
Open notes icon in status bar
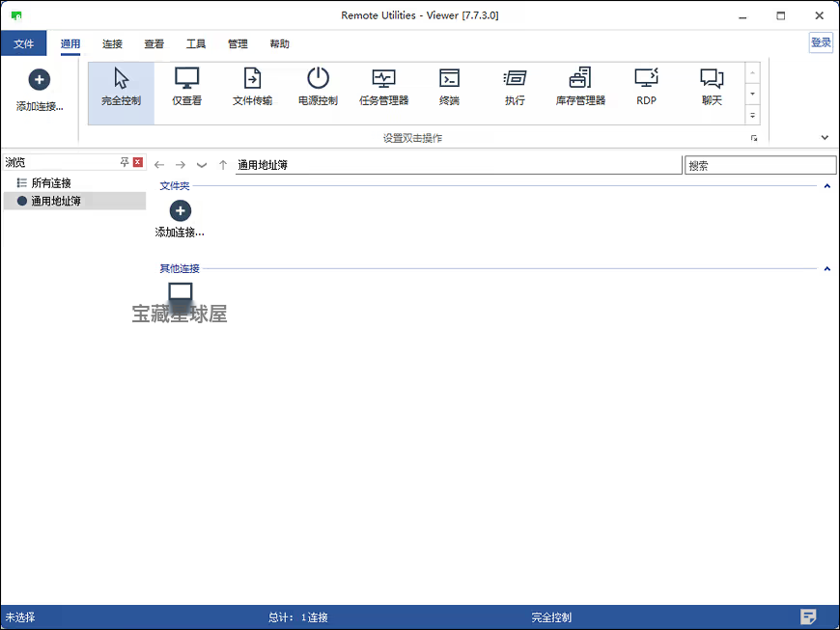[x=808, y=616]
